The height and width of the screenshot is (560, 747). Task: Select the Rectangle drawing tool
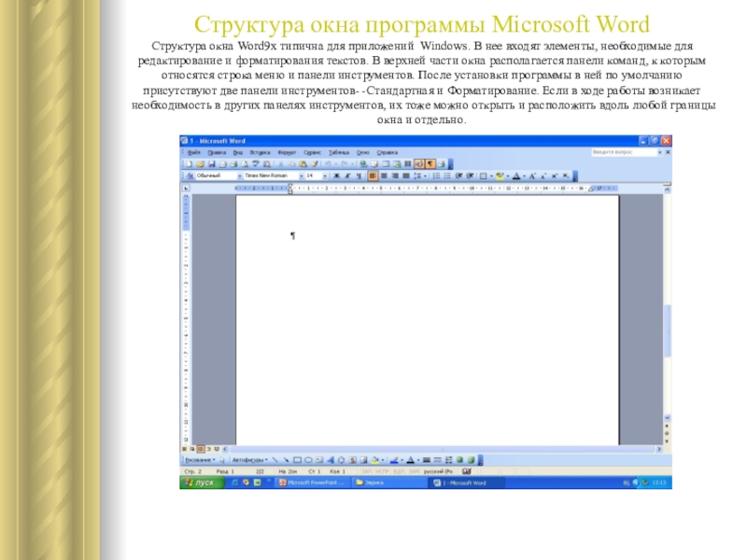point(297,460)
